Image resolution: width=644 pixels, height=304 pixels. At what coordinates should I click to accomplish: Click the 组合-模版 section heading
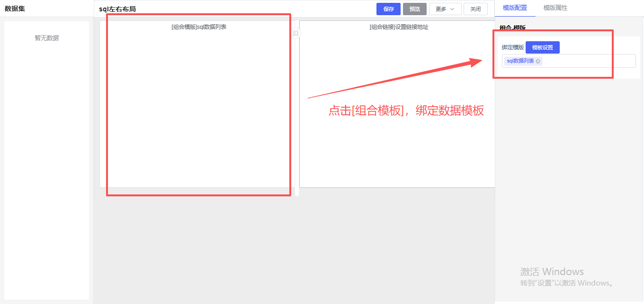[x=512, y=28]
